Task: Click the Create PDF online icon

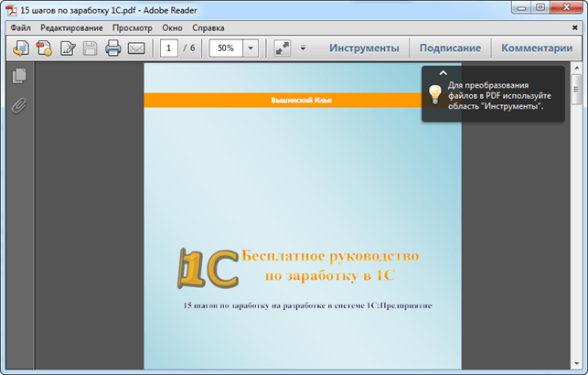Action: click(x=44, y=48)
